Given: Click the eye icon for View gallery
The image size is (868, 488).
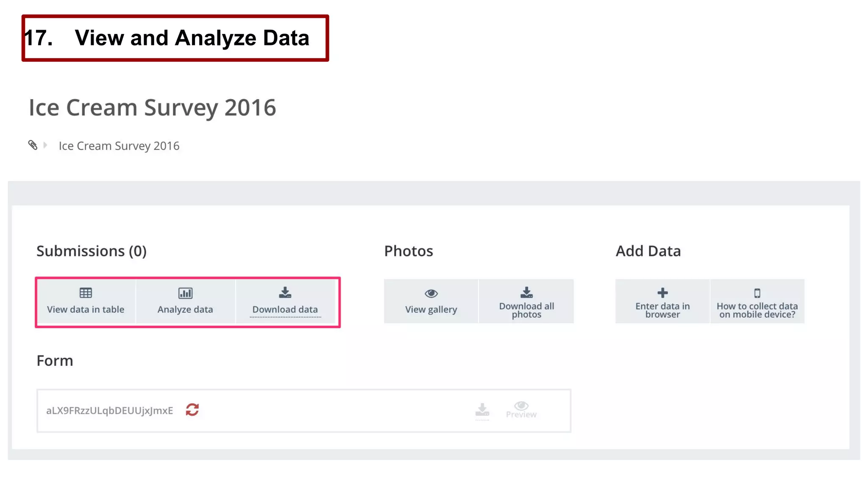Looking at the screenshot, I should coord(431,293).
